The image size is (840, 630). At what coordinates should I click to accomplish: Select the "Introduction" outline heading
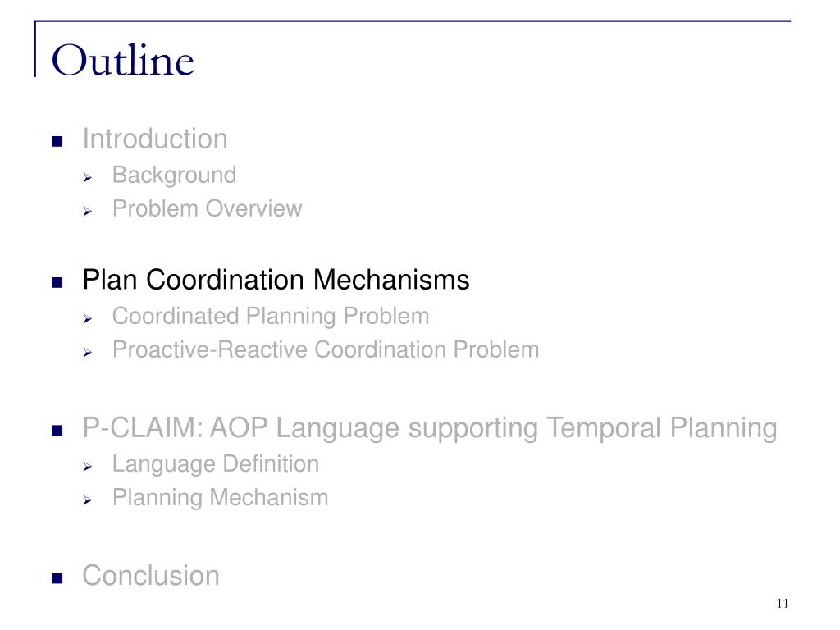[x=154, y=139]
